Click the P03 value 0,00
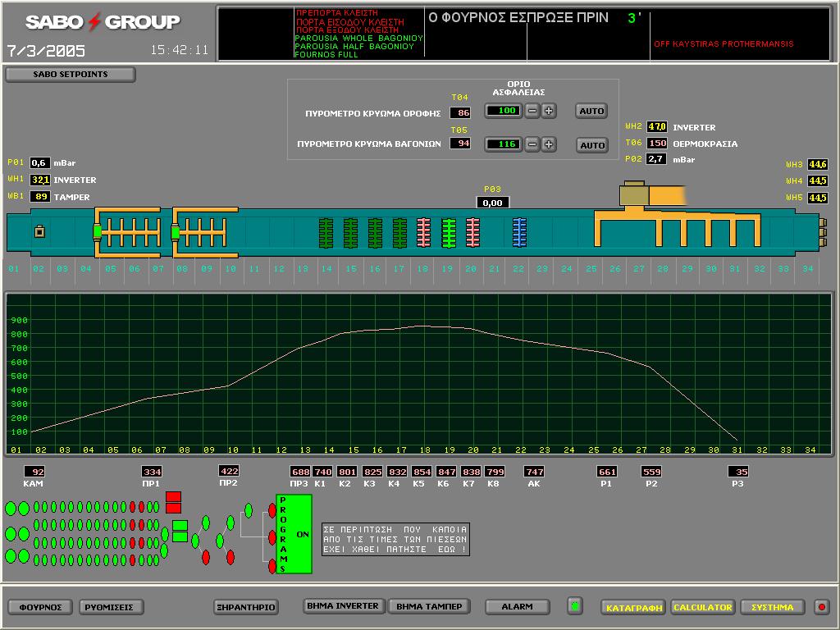The width and height of the screenshot is (840, 630). click(493, 203)
